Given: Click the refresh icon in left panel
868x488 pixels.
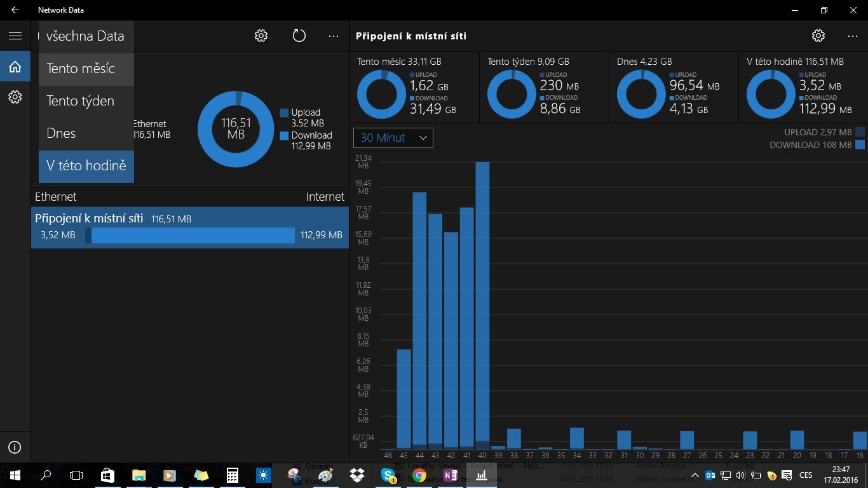Looking at the screenshot, I should pyautogui.click(x=299, y=36).
